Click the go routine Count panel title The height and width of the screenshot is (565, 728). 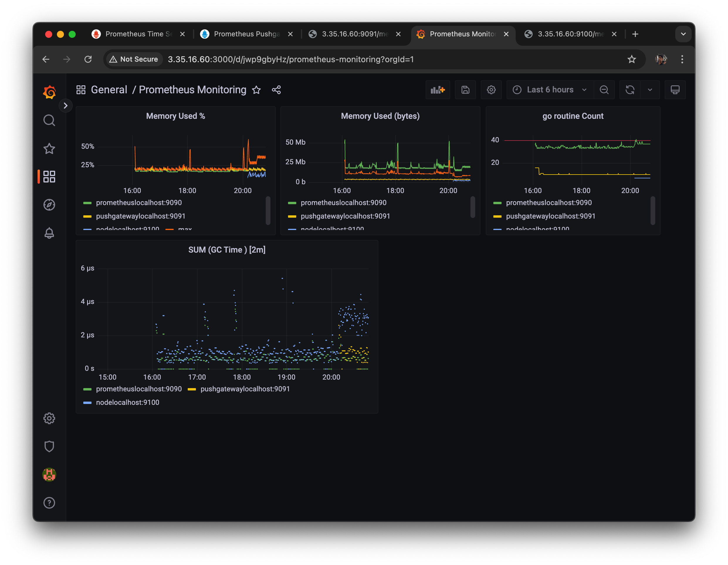coord(572,116)
